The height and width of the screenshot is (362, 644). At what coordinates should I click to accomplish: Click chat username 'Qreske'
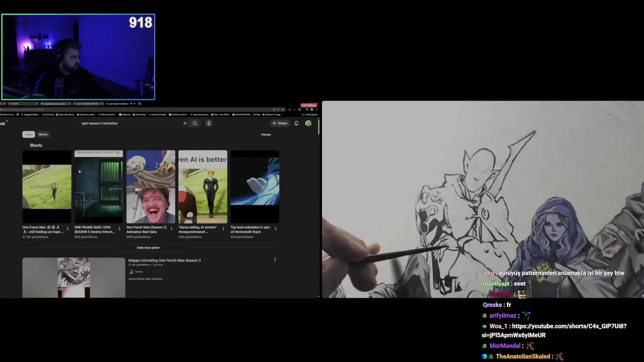coord(492,305)
